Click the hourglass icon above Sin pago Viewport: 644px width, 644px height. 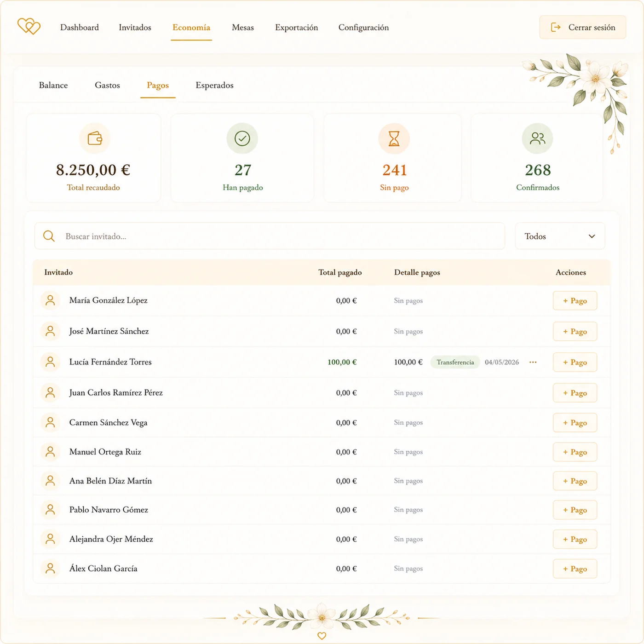click(x=394, y=138)
